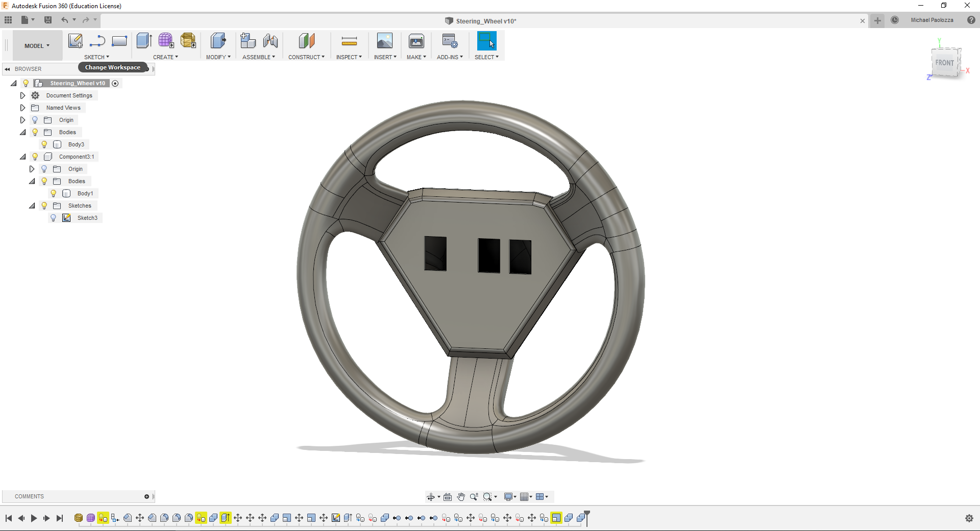Toggle visibility of top-level Bodies folder
The image size is (980, 531).
(35, 132)
